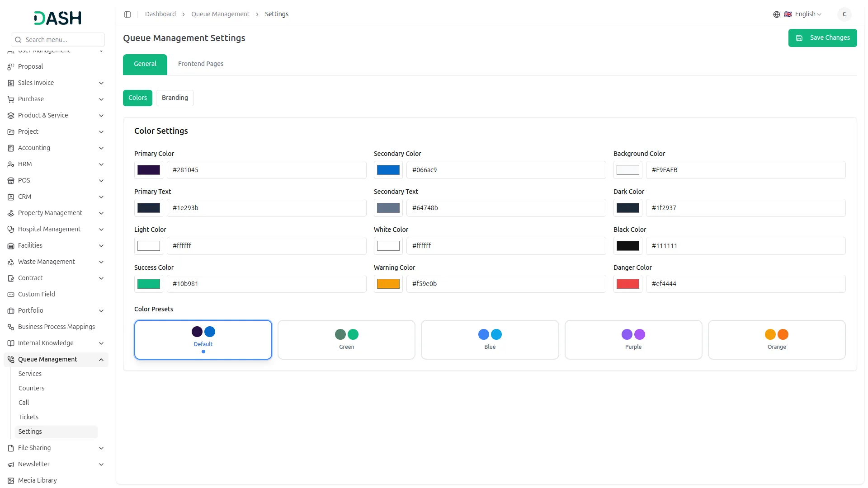
Task: Expand the Accounting menu chevron
Action: 101,148
